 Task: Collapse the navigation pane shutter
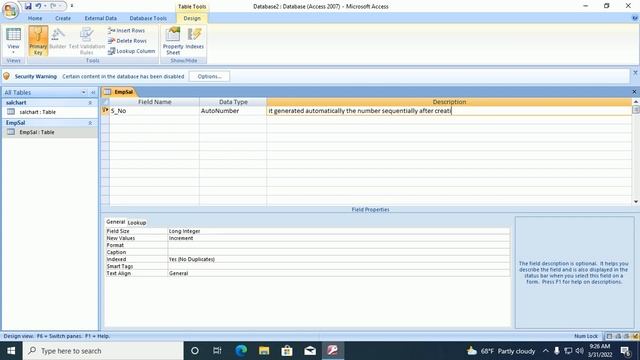93,93
